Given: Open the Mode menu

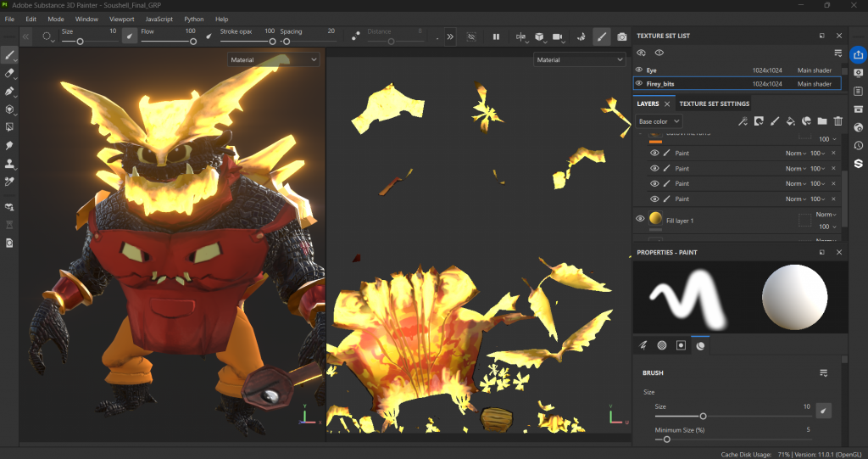Looking at the screenshot, I should click(55, 19).
